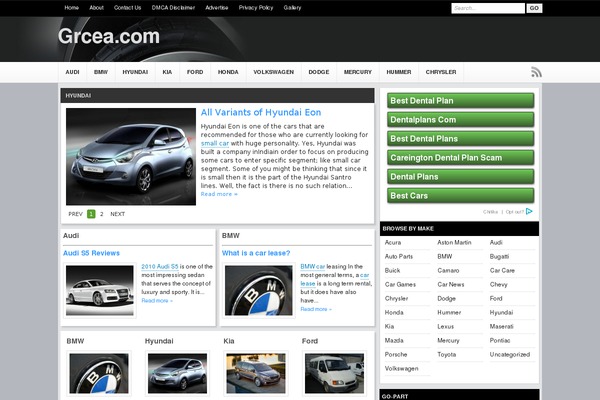Open the bottom-row Hyundai car thumbnail

click(177, 374)
